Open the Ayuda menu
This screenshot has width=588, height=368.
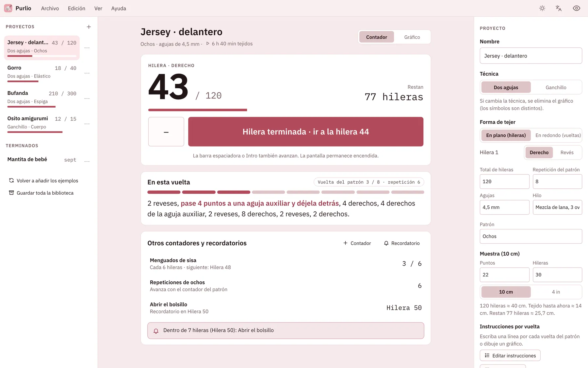[119, 9]
